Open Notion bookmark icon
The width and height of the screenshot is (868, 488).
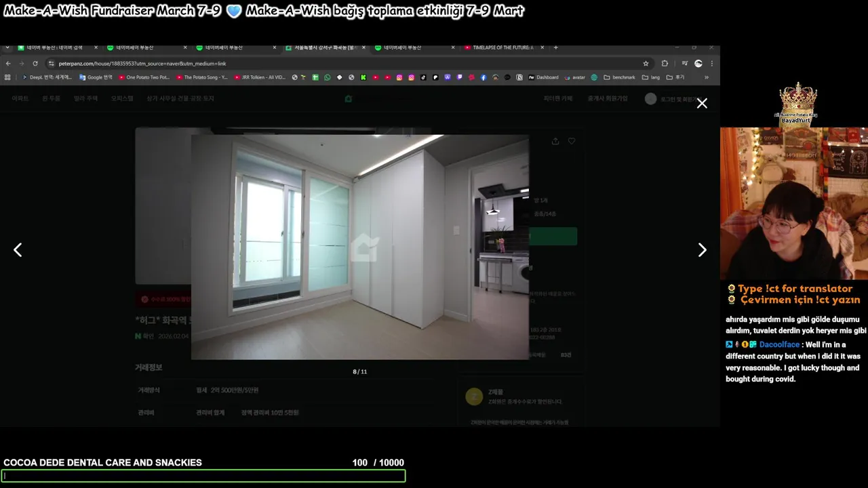pos(519,77)
